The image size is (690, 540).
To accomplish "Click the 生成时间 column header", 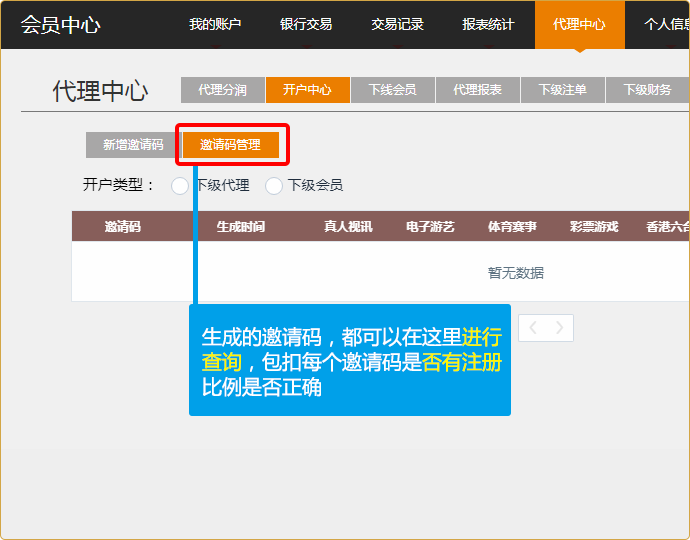I will (x=240, y=227).
